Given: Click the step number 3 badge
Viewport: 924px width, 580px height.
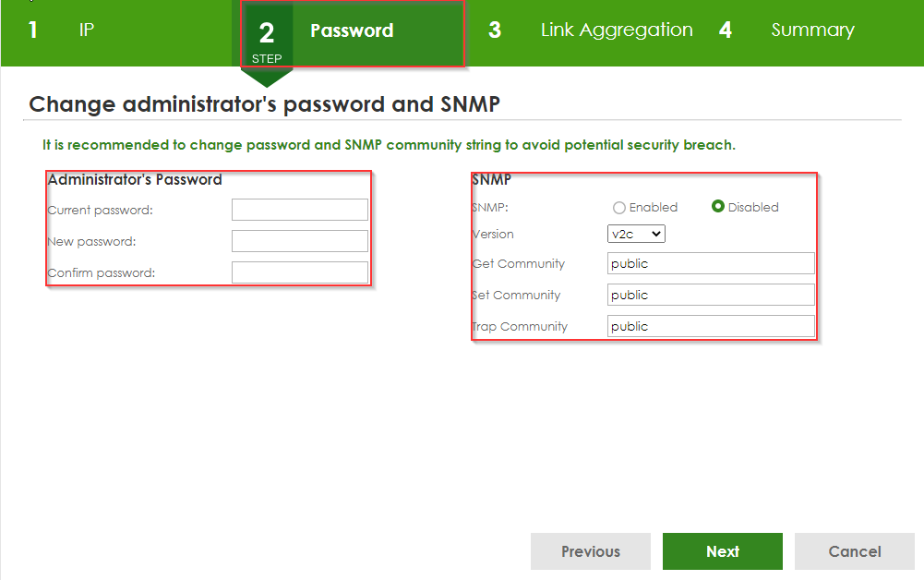Looking at the screenshot, I should click(x=495, y=30).
